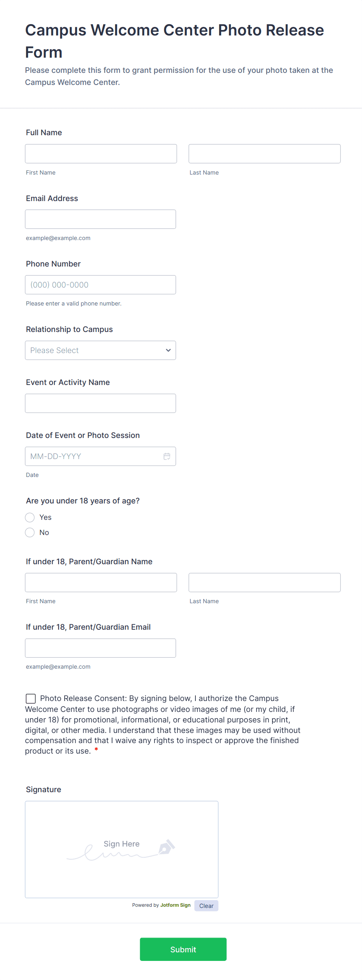Screen dimensions: 362x980
Task: Click Parent/Guardian Last Name field
Action: [264, 583]
